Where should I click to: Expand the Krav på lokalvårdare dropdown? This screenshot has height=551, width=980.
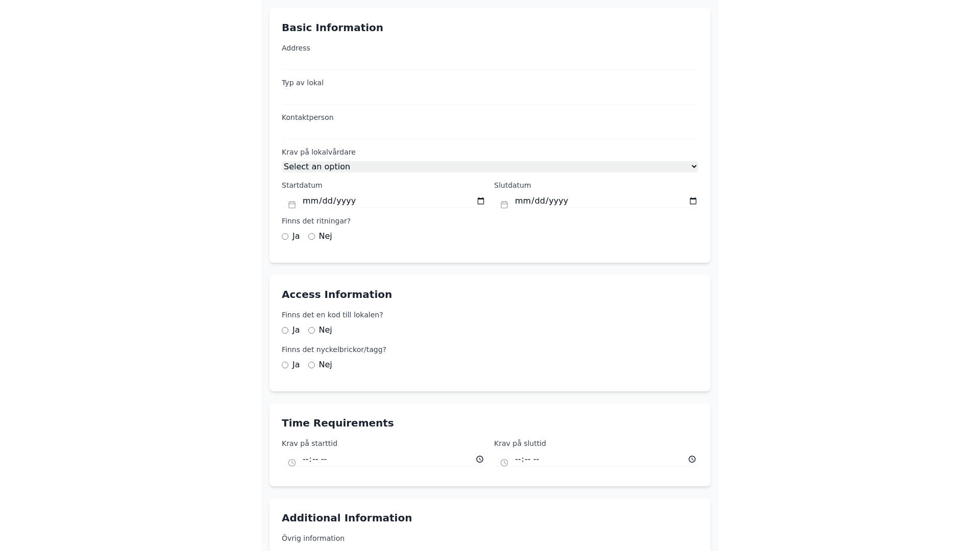(x=489, y=167)
